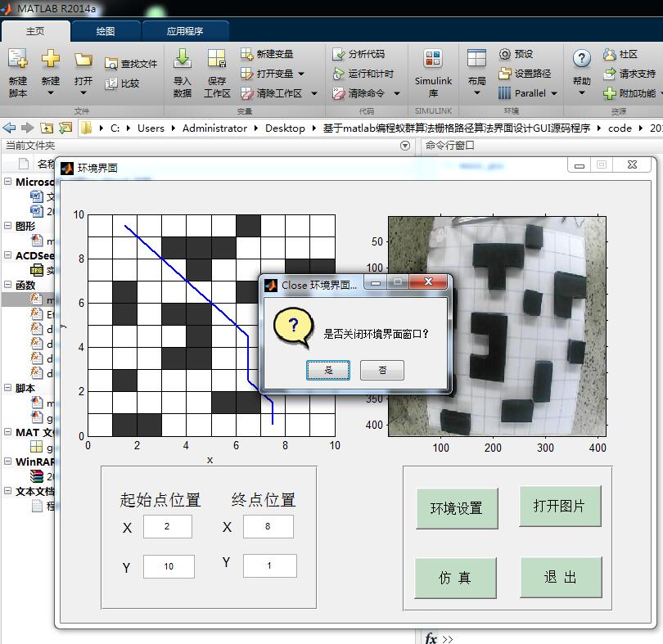Expand the Parallel dropdown arrow

tap(554, 93)
